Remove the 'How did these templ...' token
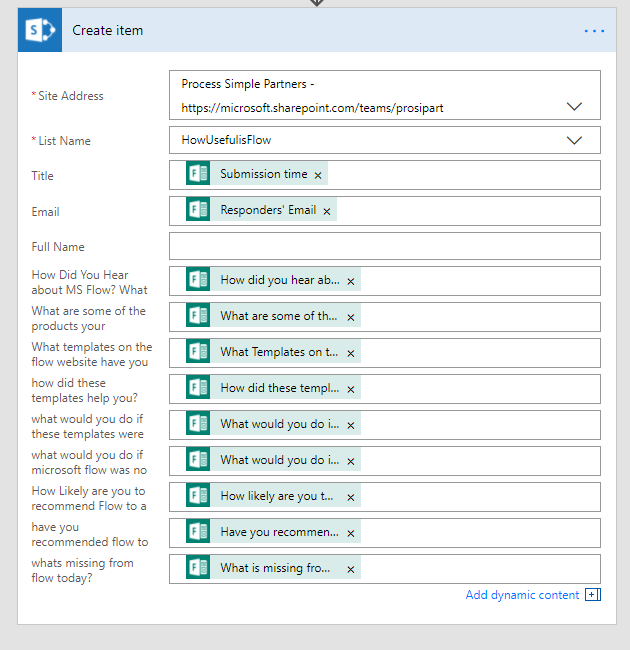Image resolution: width=630 pixels, height=650 pixels. 351,389
